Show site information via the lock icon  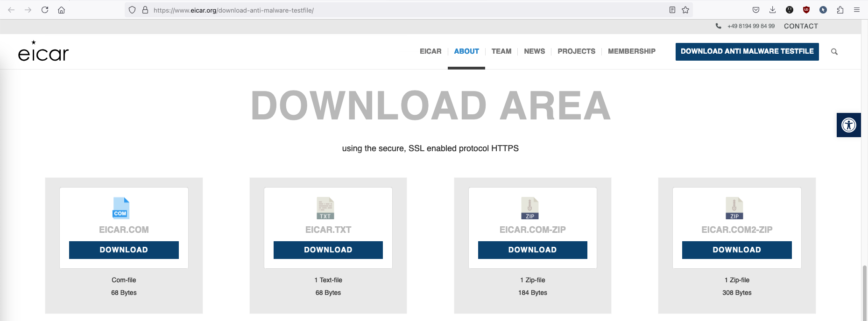coord(145,10)
